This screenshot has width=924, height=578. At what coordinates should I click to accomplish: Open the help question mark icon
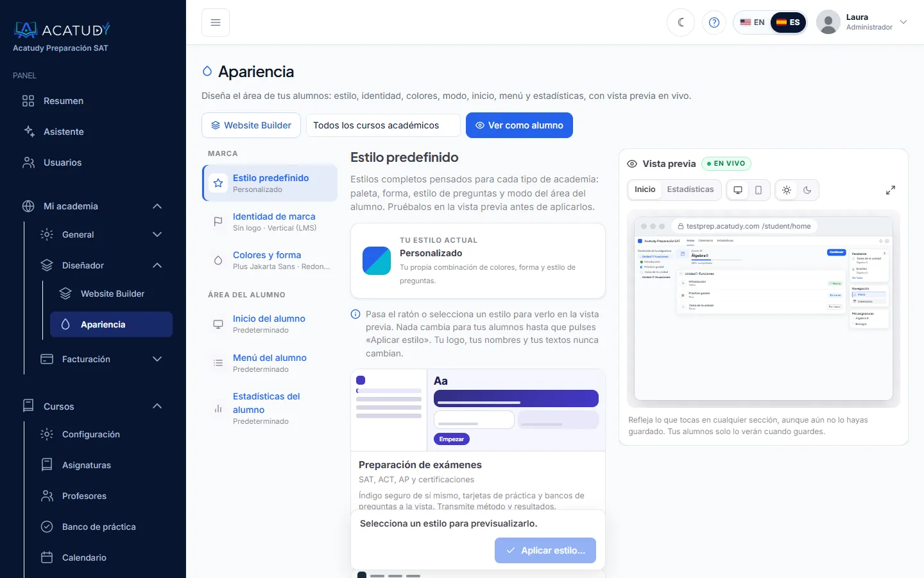click(x=714, y=22)
